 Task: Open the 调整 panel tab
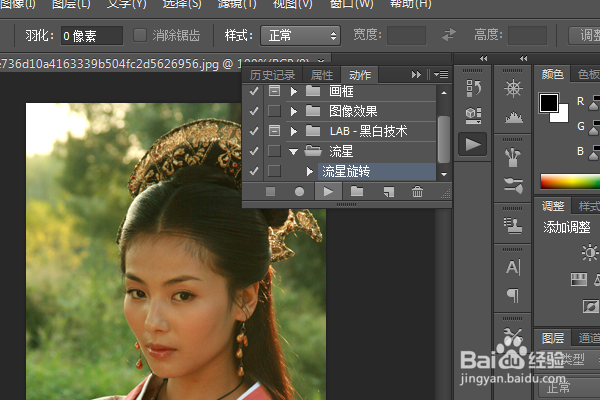pos(553,206)
